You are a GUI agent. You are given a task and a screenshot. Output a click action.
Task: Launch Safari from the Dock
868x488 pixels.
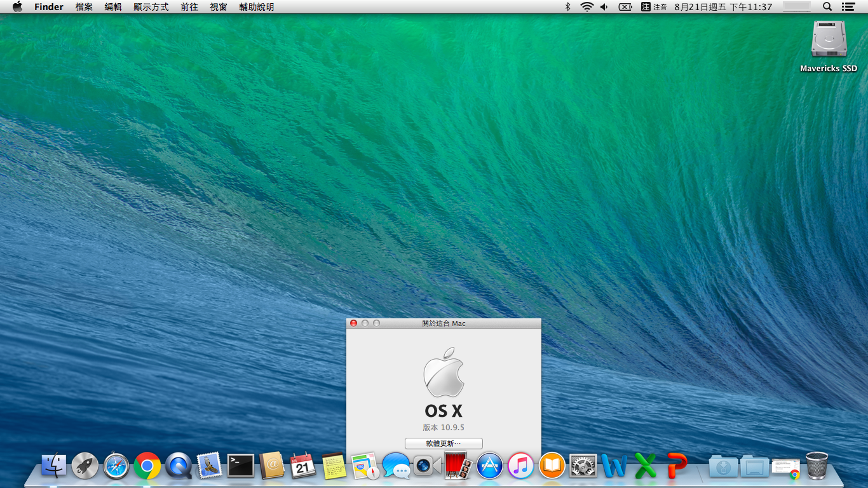pyautogui.click(x=116, y=466)
